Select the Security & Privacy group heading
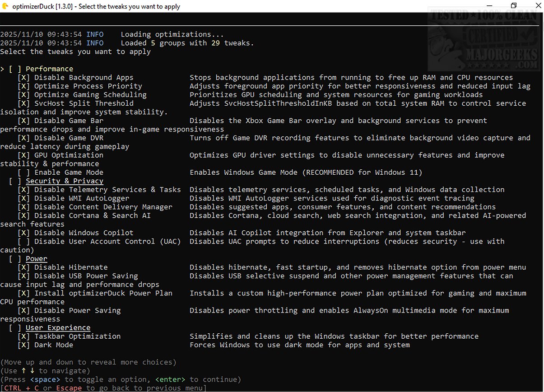The height and width of the screenshot is (392, 544). click(65, 181)
